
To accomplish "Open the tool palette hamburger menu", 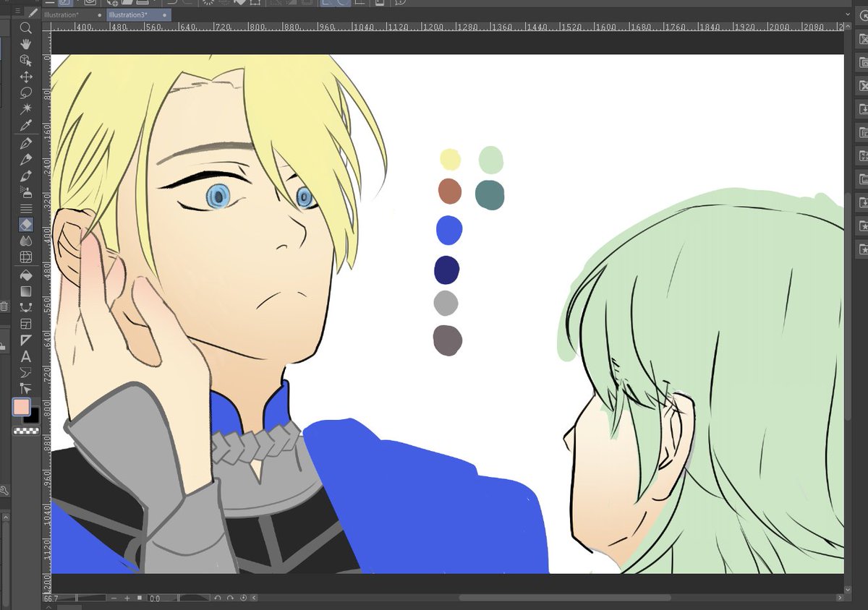I will pyautogui.click(x=19, y=12).
